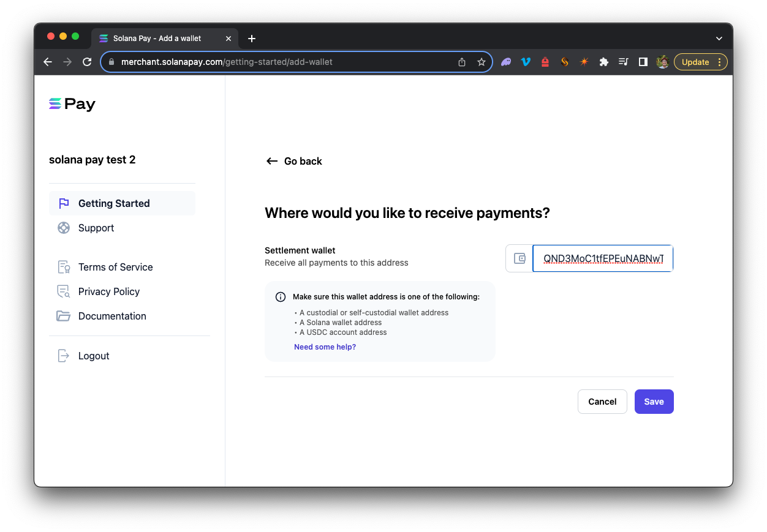Open a new browser tab
This screenshot has height=532, width=767.
tap(252, 39)
